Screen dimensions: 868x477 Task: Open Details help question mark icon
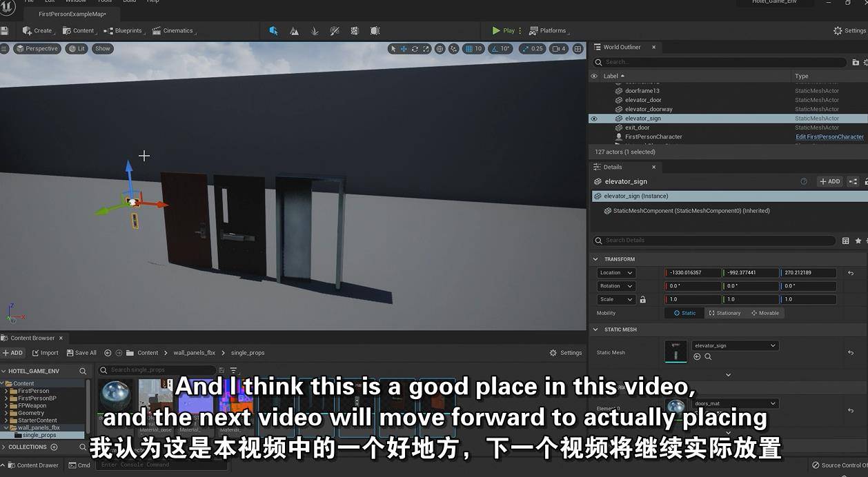coord(804,181)
